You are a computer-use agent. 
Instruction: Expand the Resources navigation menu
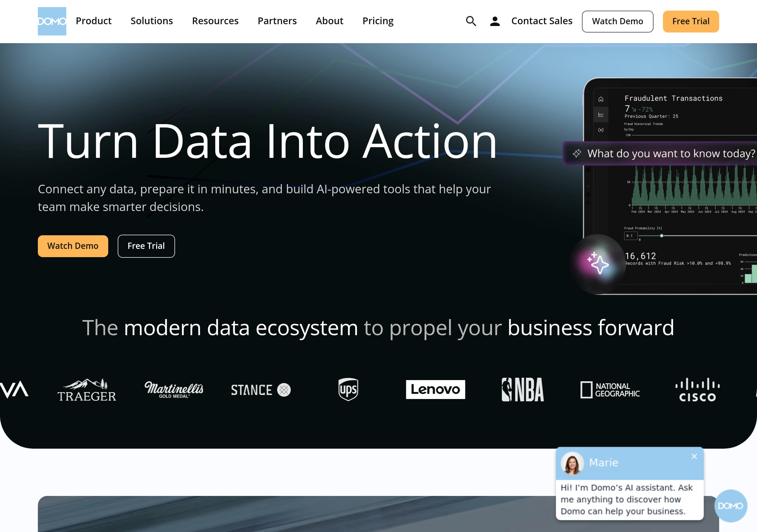click(x=215, y=21)
